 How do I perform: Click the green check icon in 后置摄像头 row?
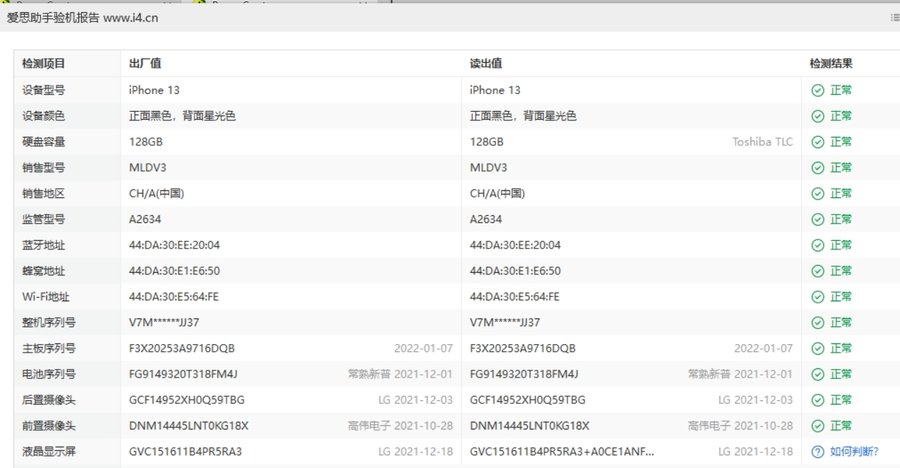(818, 400)
